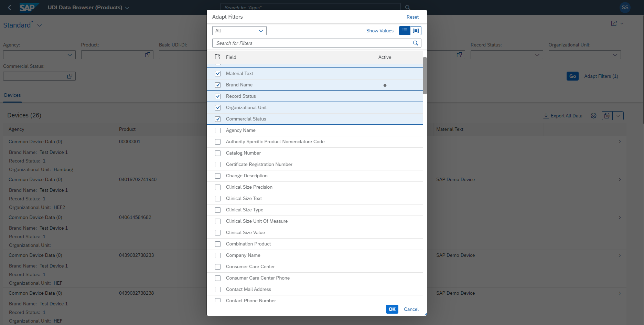
Task: Click Adapt Filters (1) link
Action: (601, 76)
